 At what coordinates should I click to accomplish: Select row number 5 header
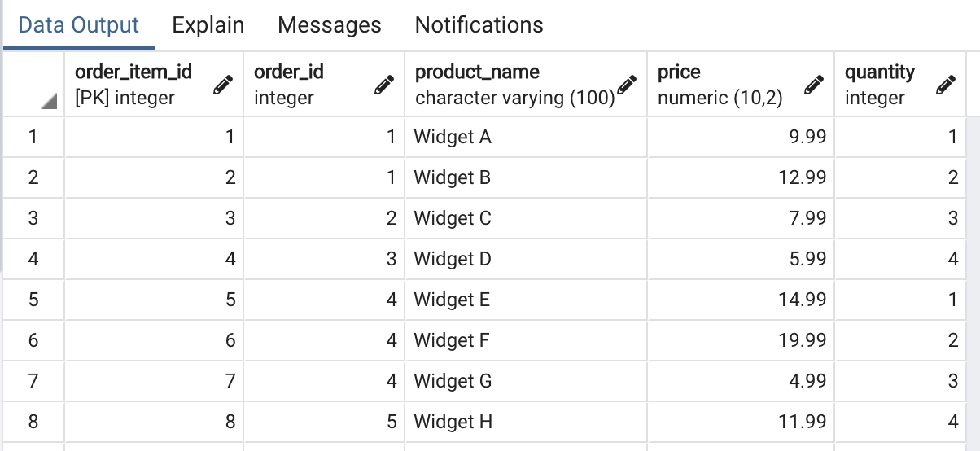coord(33,300)
